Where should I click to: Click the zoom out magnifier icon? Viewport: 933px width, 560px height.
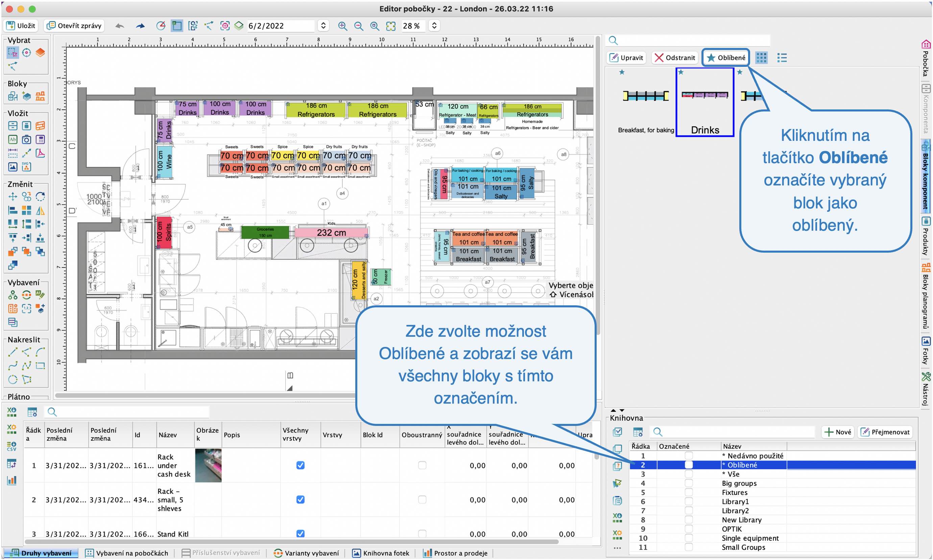[x=359, y=26]
